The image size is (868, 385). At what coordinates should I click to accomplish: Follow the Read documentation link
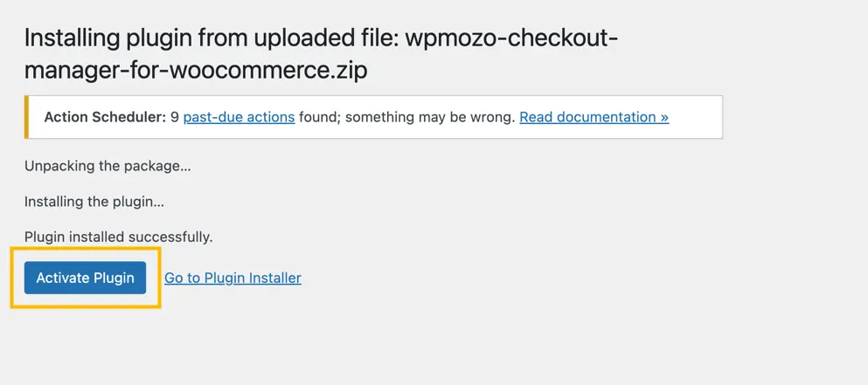pos(594,117)
